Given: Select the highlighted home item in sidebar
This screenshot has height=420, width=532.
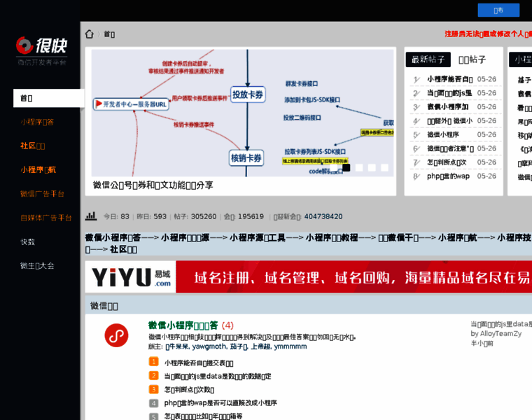Looking at the screenshot, I should click(48, 98).
